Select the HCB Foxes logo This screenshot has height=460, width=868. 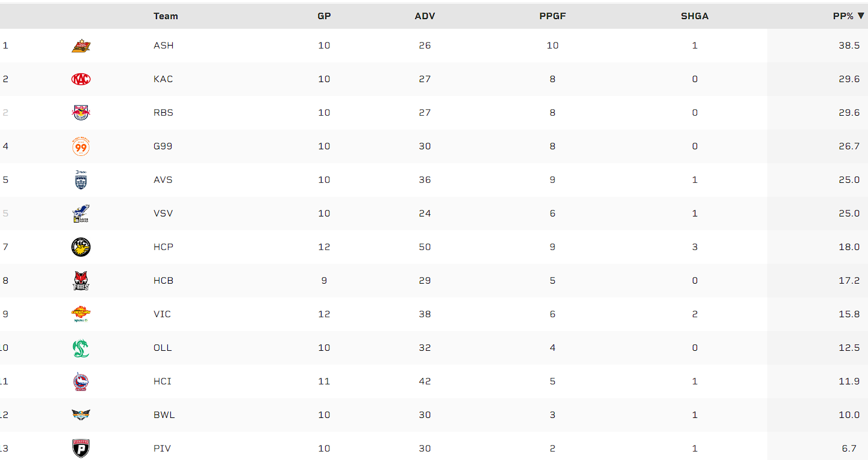[x=81, y=281]
